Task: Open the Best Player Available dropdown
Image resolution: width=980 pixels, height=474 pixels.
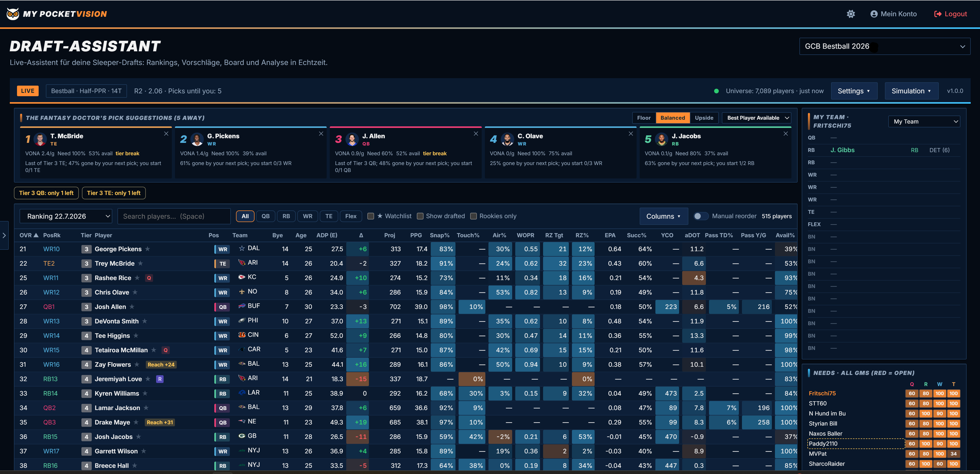Action: 756,118
